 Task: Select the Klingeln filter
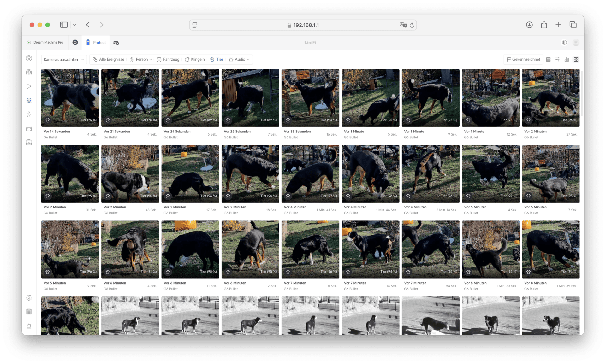coord(195,59)
